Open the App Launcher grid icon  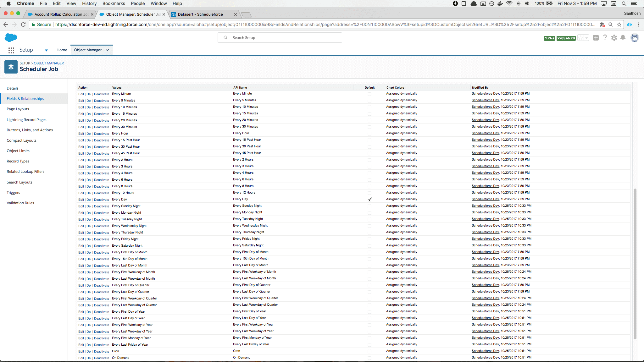click(11, 50)
